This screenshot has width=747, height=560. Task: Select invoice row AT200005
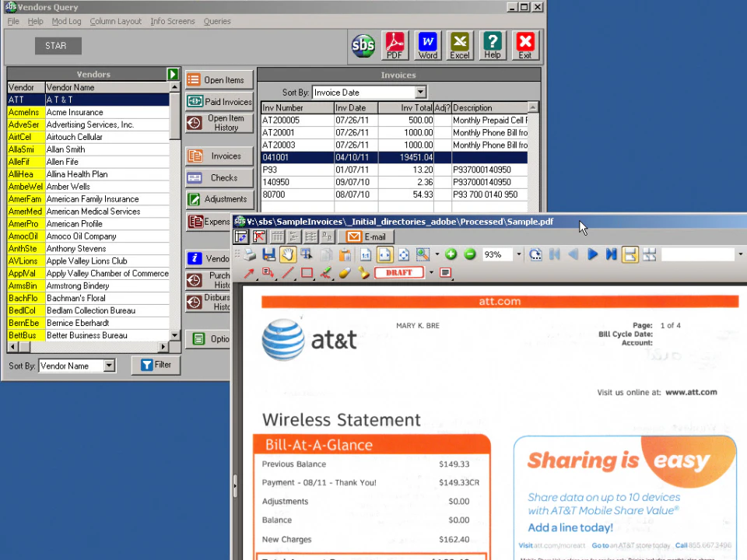click(x=395, y=121)
